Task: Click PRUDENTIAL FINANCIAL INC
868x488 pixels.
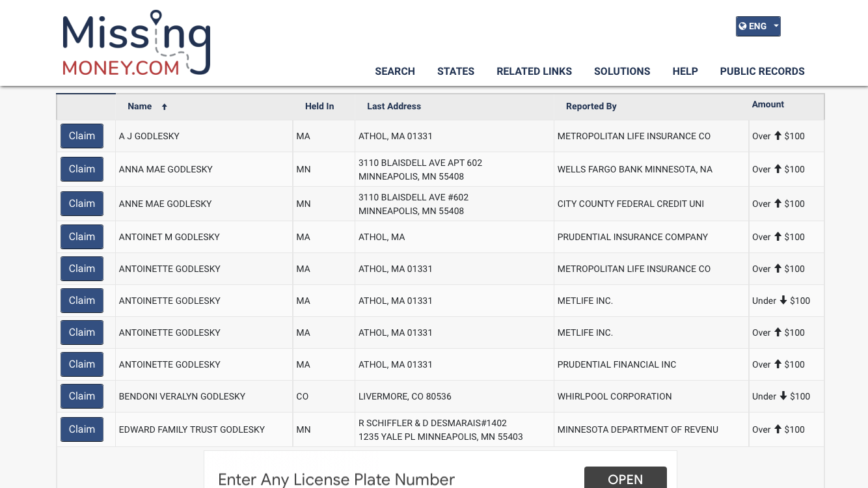Action: (x=617, y=364)
